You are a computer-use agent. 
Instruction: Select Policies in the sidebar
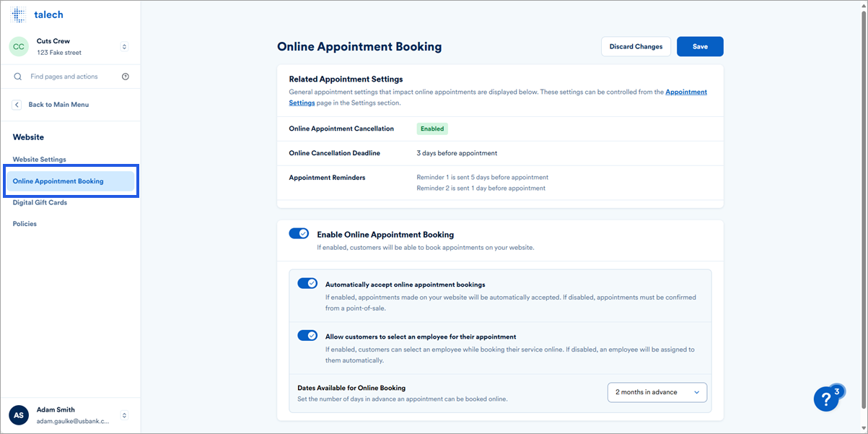tap(25, 223)
